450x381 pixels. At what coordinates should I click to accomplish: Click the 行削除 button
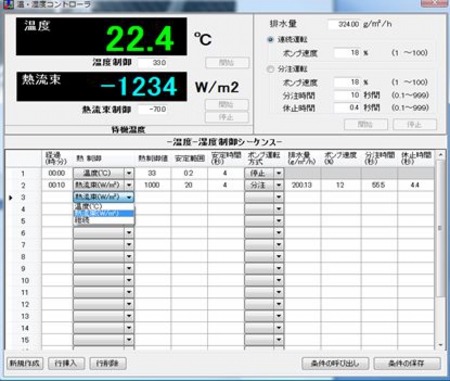coord(108,363)
